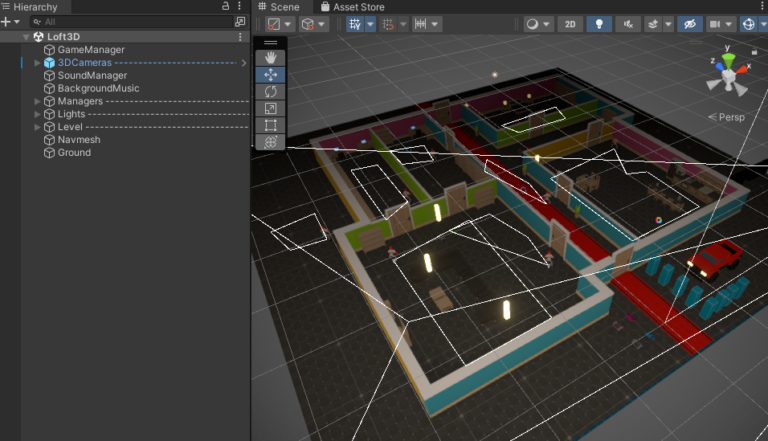Choose the Scale tool
The width and height of the screenshot is (768, 441).
click(x=271, y=109)
